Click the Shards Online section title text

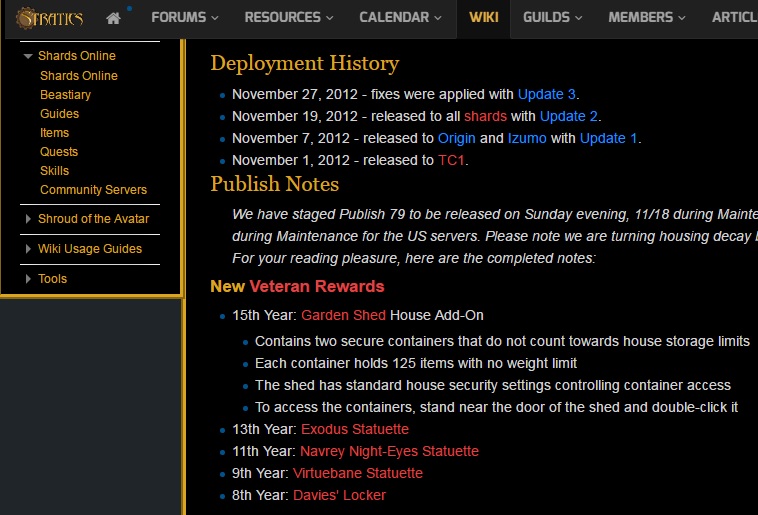[x=77, y=56]
